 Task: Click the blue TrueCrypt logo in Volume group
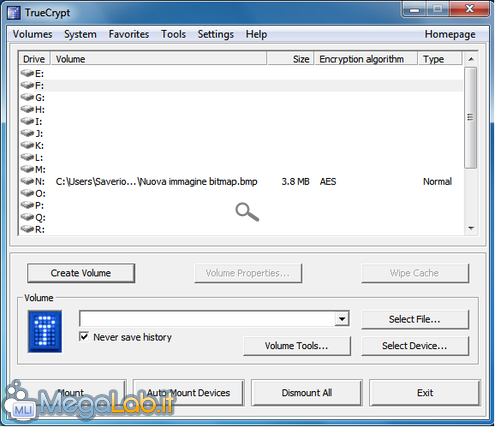(45, 331)
